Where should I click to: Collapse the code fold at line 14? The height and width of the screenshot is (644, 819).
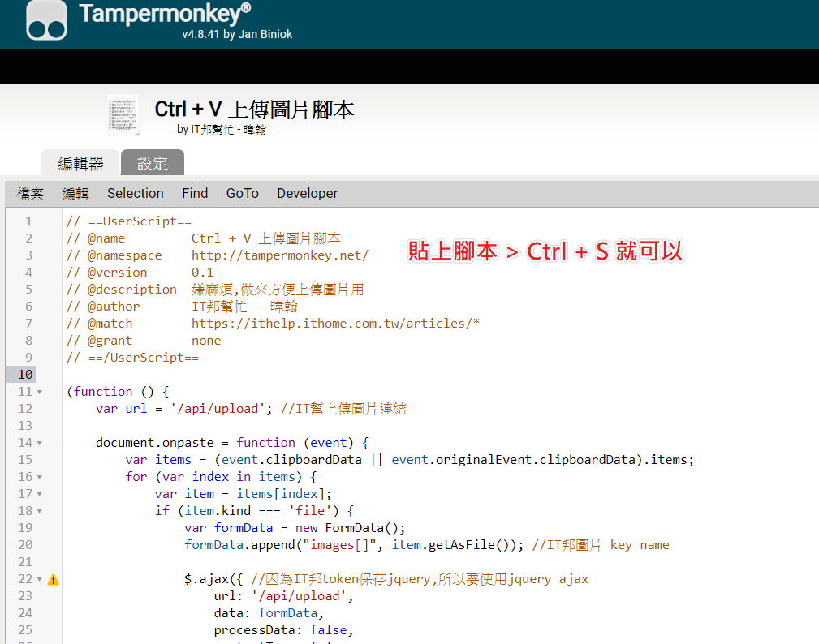point(40,443)
